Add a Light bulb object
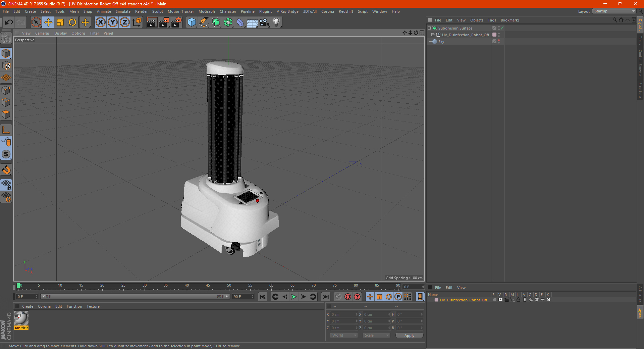 276,22
